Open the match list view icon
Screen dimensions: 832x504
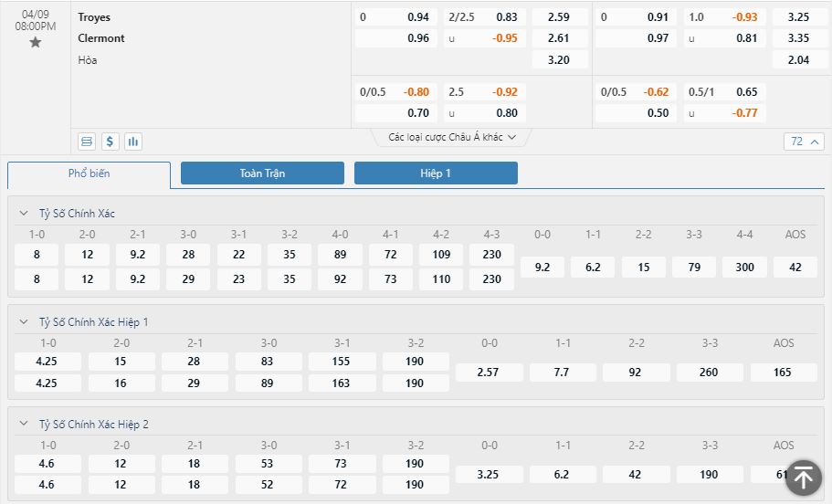click(87, 142)
